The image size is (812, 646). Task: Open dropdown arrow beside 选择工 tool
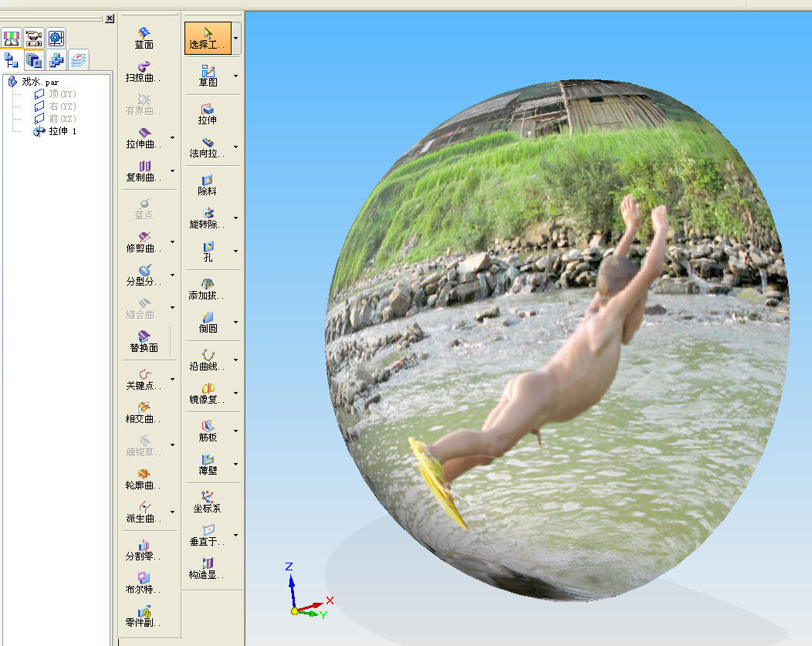(236, 39)
